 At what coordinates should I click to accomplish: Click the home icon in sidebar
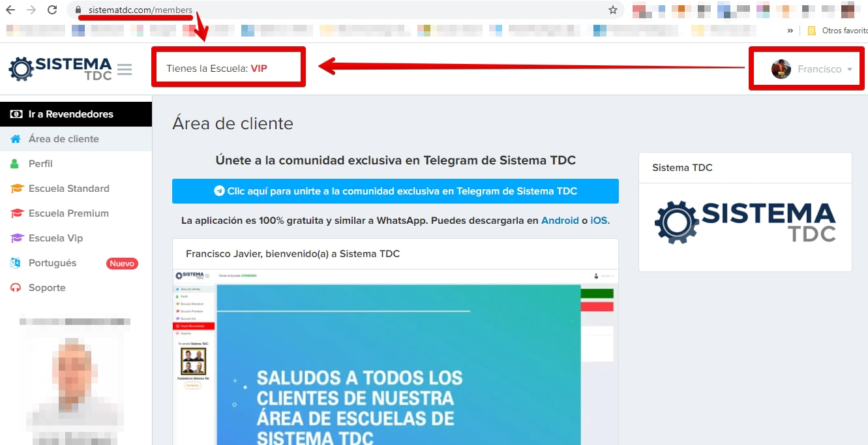coord(16,139)
